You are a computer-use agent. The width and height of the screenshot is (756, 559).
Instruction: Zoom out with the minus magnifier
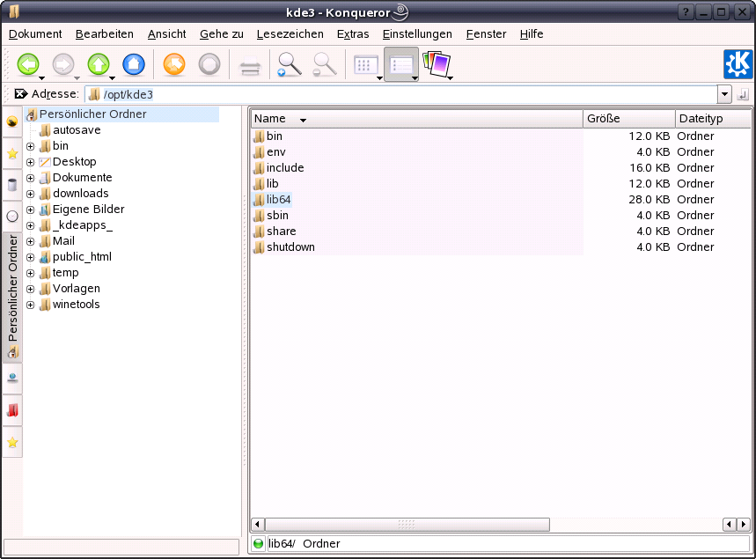click(x=325, y=64)
